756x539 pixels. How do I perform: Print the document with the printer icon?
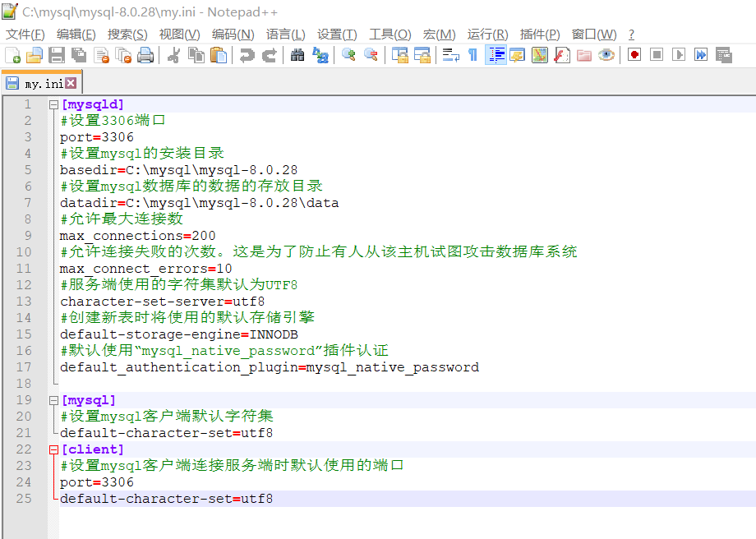(x=145, y=55)
